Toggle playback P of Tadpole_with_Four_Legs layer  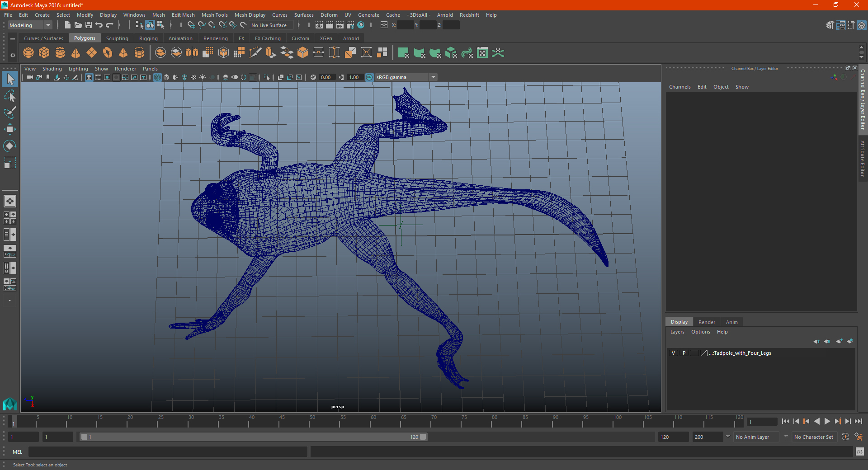pos(684,353)
